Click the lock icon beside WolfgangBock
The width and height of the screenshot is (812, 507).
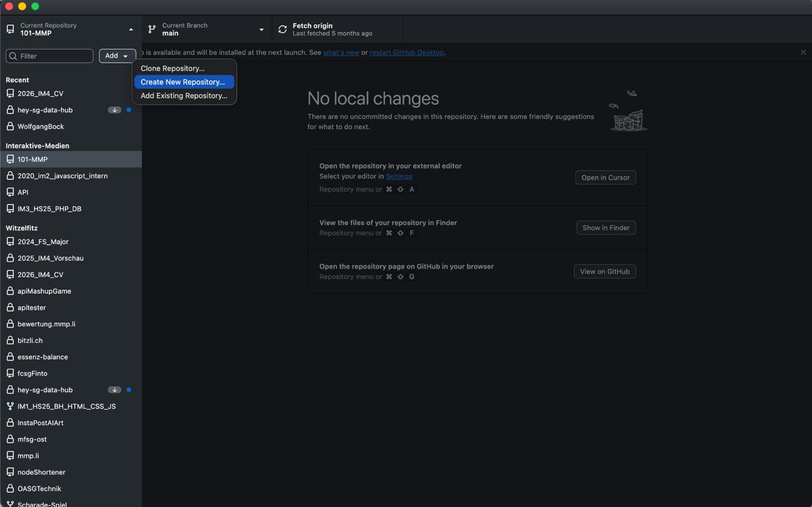(x=10, y=126)
